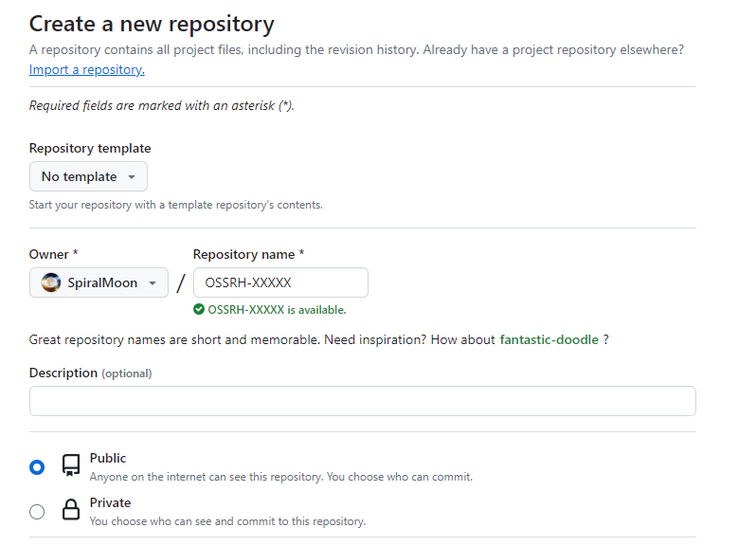The image size is (756, 546).
Task: Open the Import a repository link
Action: [87, 69]
